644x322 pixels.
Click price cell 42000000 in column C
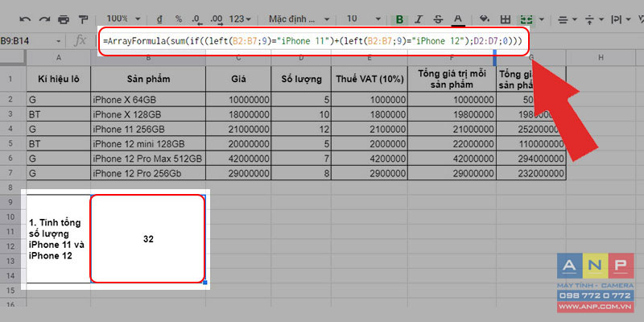coord(238,159)
